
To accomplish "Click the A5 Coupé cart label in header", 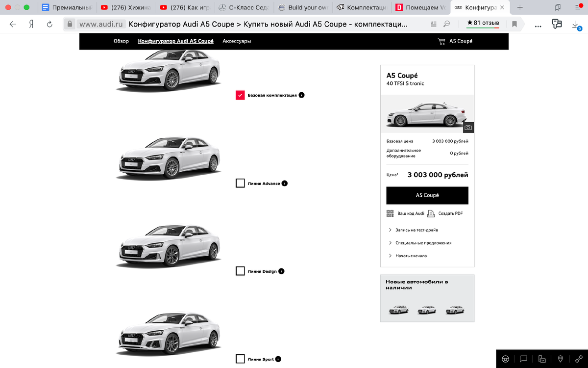I will point(461,41).
